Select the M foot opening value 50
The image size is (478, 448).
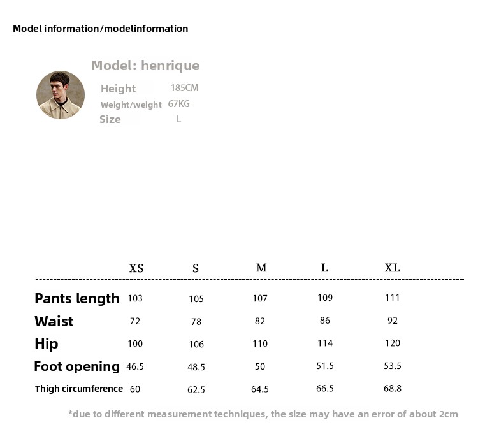click(x=260, y=366)
